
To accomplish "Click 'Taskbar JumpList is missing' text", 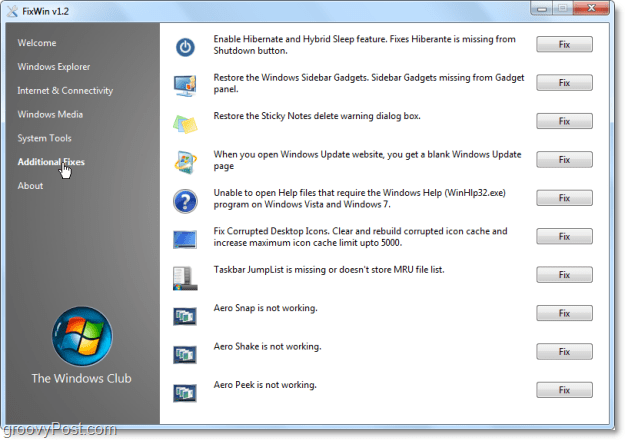I will [329, 270].
